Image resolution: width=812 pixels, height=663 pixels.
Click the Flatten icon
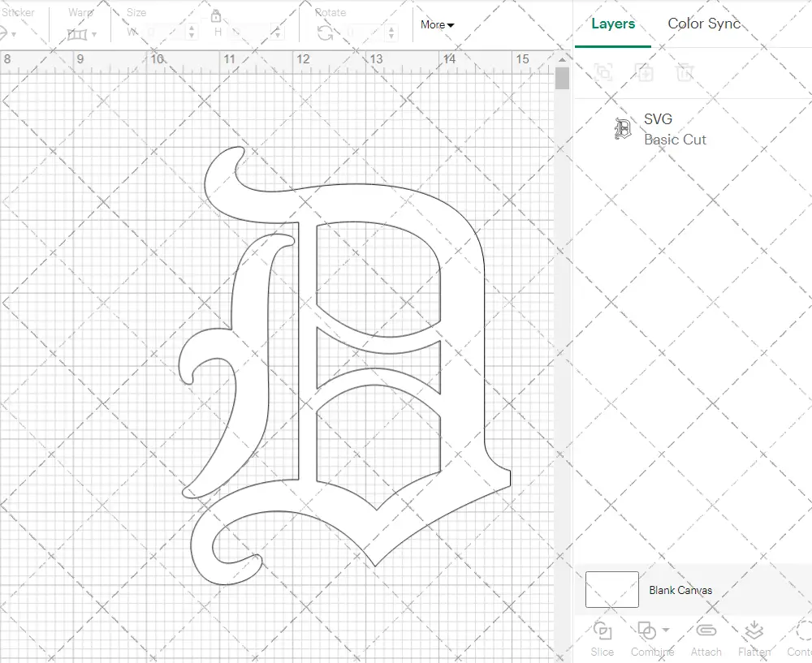(754, 631)
